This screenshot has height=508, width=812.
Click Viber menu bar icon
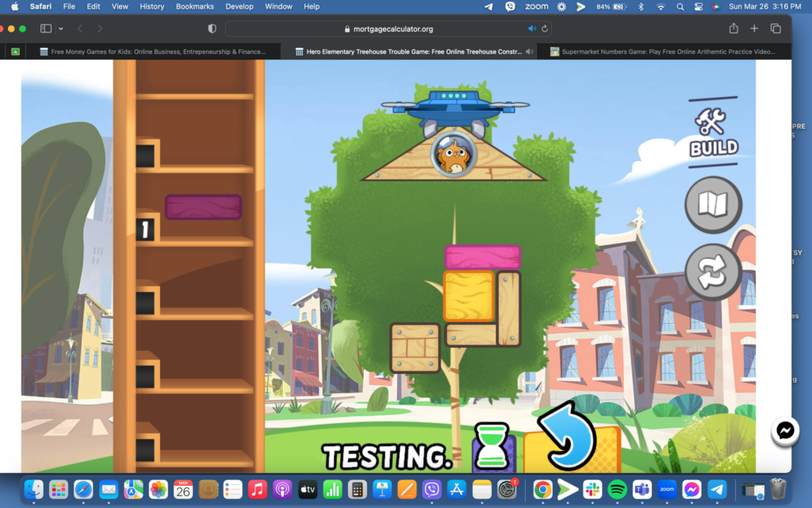tap(510, 6)
